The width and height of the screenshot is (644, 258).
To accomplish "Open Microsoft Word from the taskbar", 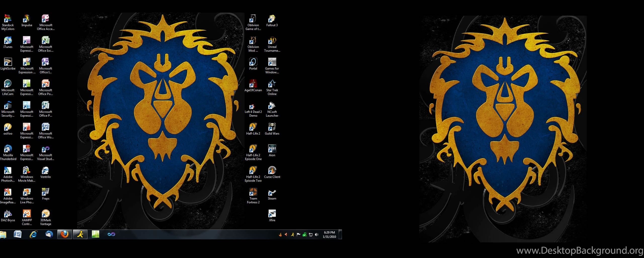I will click(x=18, y=234).
